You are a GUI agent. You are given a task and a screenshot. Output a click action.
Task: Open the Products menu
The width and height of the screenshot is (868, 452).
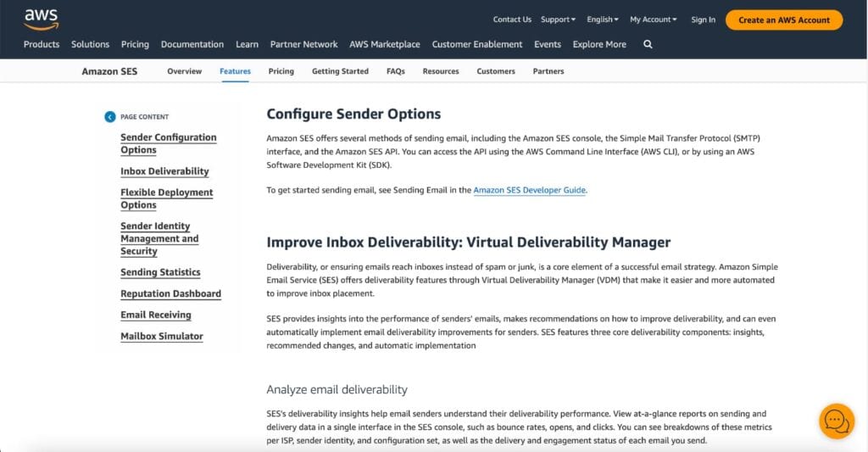42,44
